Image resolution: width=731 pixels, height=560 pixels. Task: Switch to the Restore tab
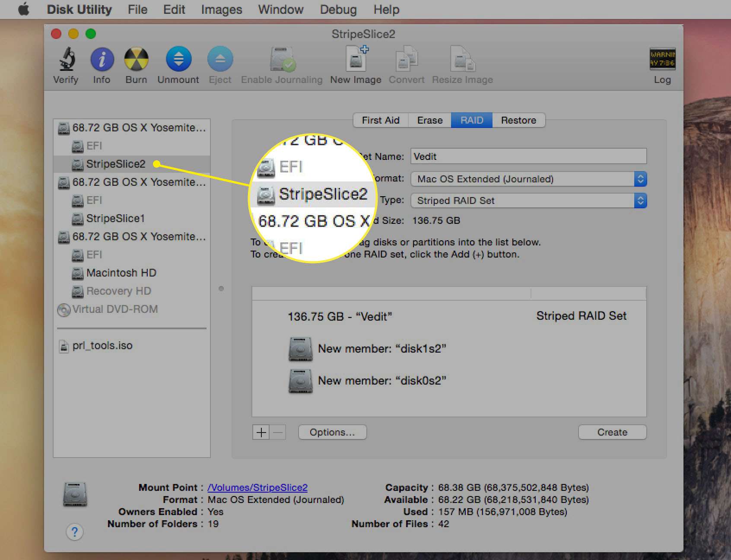(518, 120)
